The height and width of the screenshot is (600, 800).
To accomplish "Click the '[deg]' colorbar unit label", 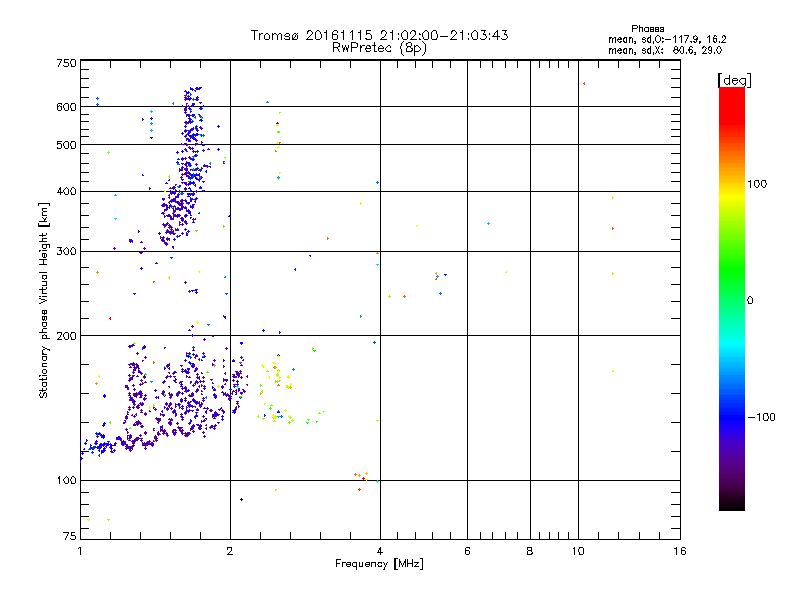I will coord(734,80).
